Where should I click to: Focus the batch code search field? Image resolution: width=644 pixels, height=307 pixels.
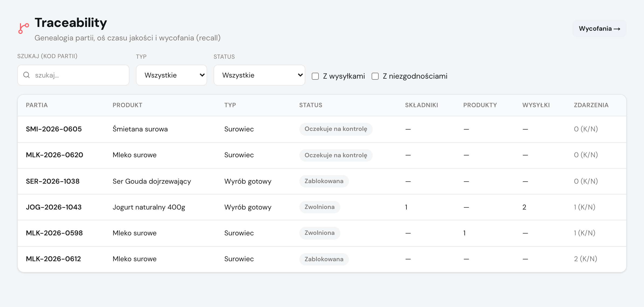[x=73, y=75]
